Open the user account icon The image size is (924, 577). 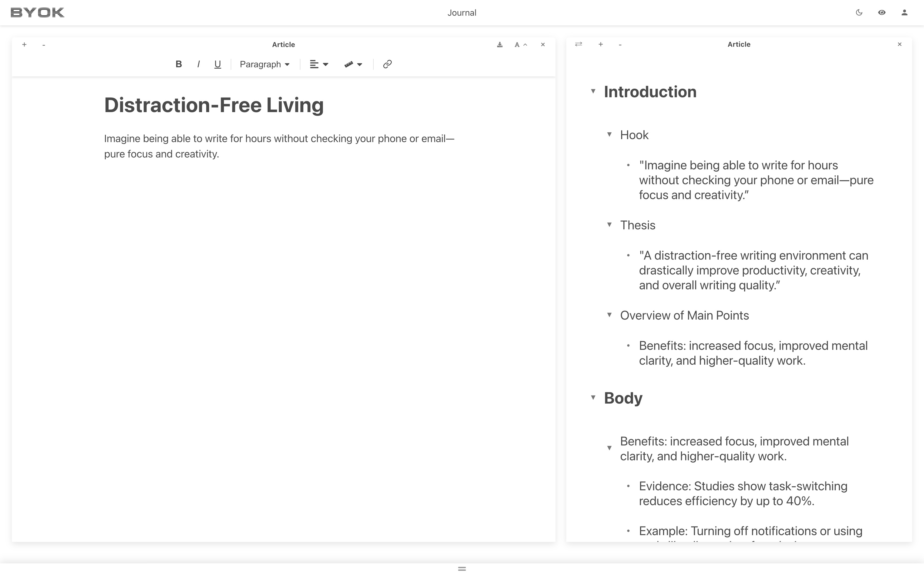pyautogui.click(x=904, y=13)
